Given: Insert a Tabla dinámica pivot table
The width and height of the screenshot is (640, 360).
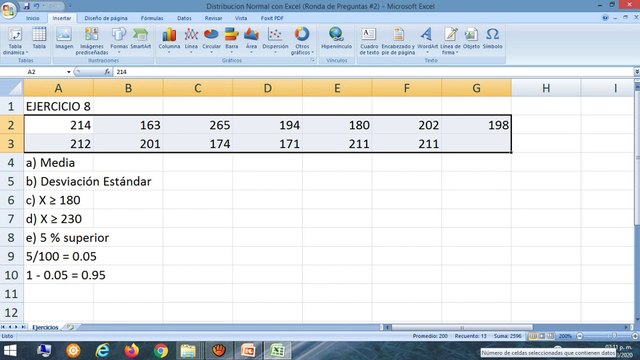Looking at the screenshot, I should click(15, 41).
